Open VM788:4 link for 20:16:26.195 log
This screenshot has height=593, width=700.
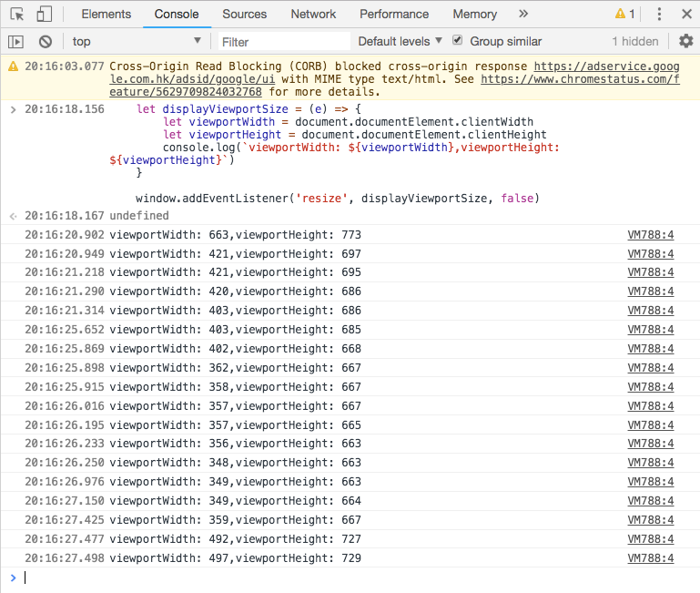pos(651,425)
